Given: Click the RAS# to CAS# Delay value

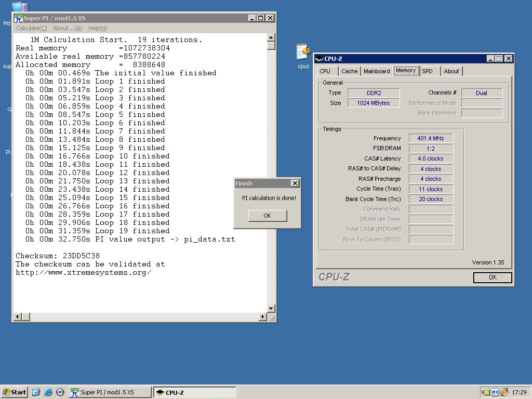Looking at the screenshot, I should 431,169.
